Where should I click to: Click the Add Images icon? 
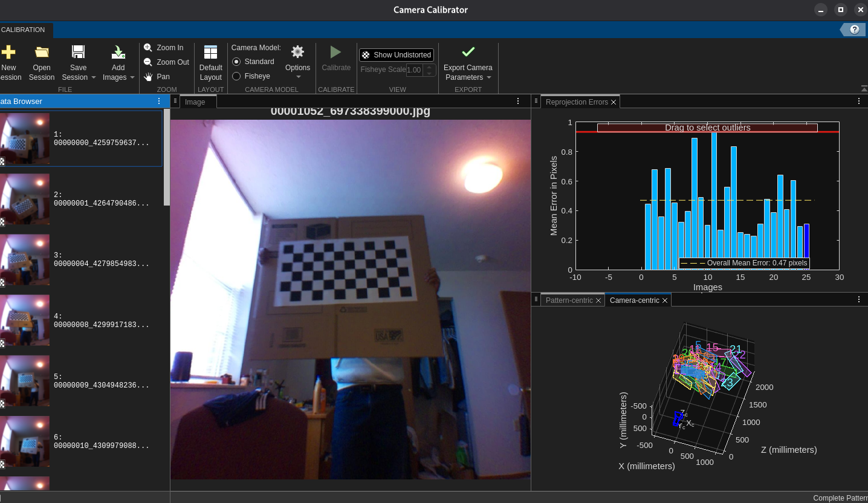point(118,52)
